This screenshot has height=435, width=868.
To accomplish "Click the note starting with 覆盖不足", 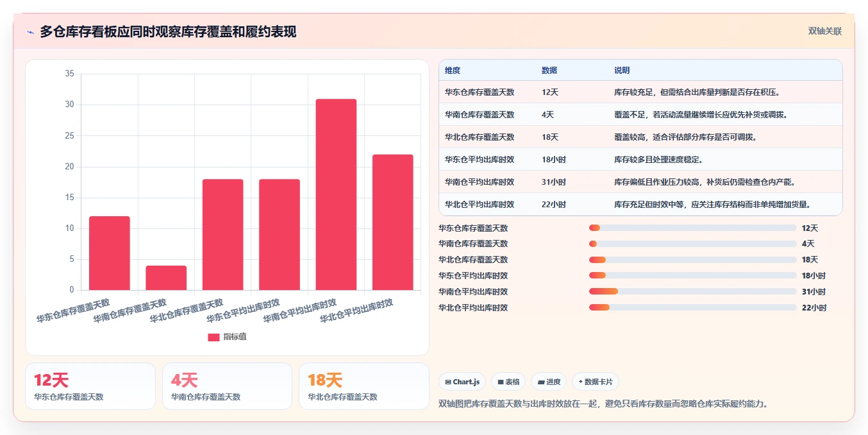I will coord(701,115).
